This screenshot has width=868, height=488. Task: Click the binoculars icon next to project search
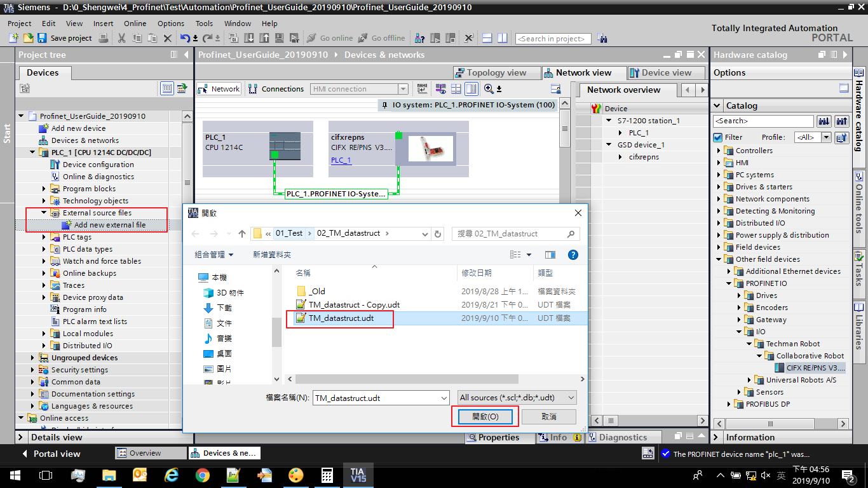pos(602,38)
